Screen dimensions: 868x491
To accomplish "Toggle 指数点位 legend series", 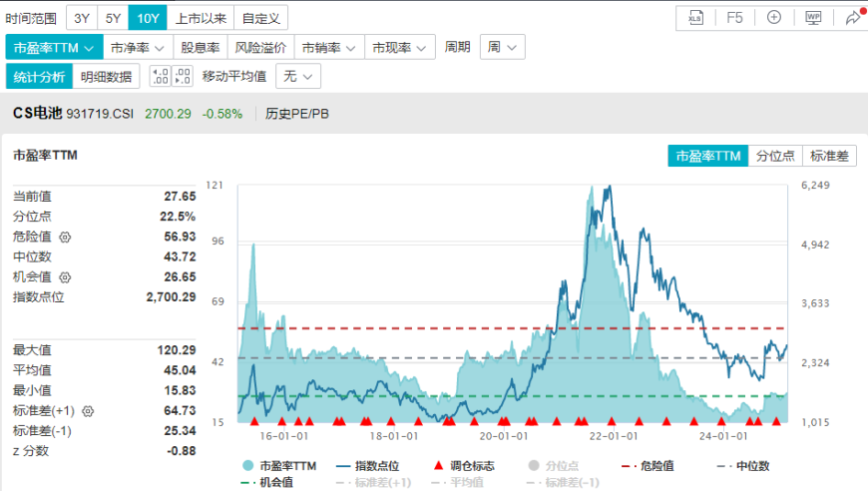I will click(367, 466).
